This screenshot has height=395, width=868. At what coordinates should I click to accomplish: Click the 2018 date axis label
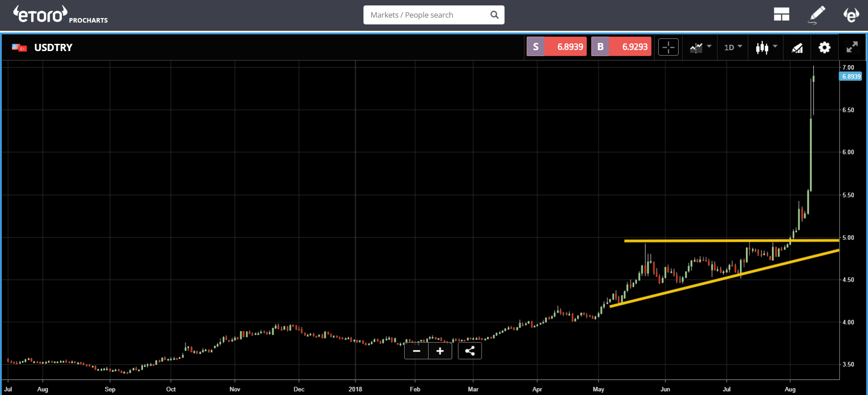[355, 389]
